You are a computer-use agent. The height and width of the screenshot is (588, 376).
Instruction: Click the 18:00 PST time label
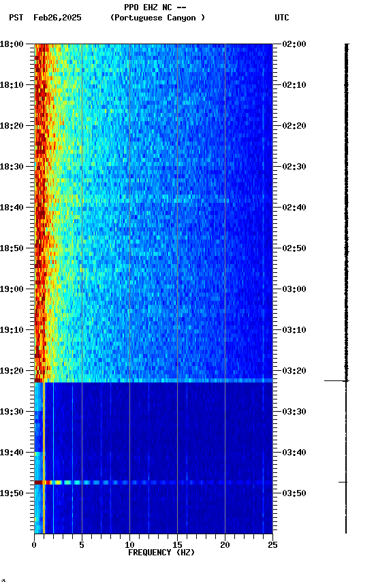point(12,44)
